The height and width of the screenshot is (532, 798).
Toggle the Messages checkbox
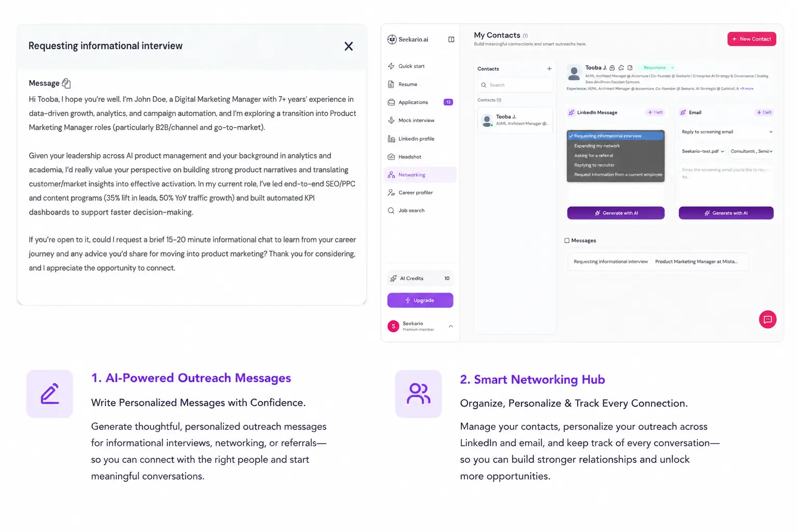[x=567, y=241]
